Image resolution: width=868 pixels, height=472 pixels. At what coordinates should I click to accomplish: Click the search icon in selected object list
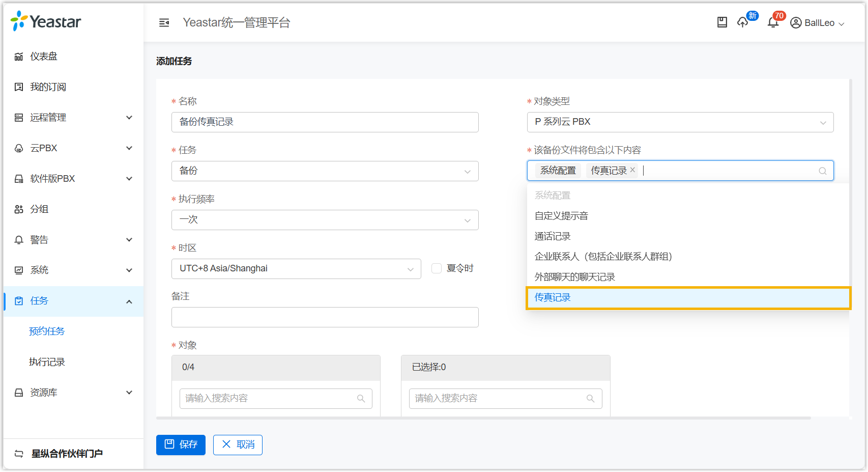point(591,399)
